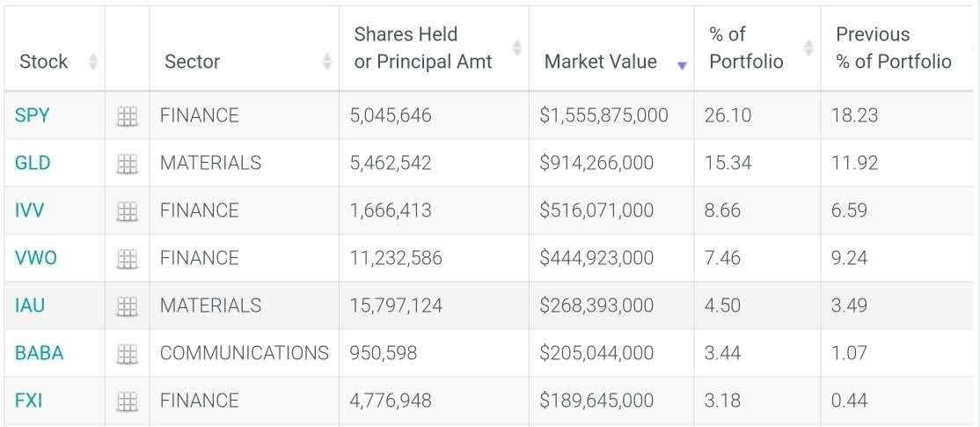Open the IAU ticker link
The image size is (980, 427).
(x=30, y=306)
